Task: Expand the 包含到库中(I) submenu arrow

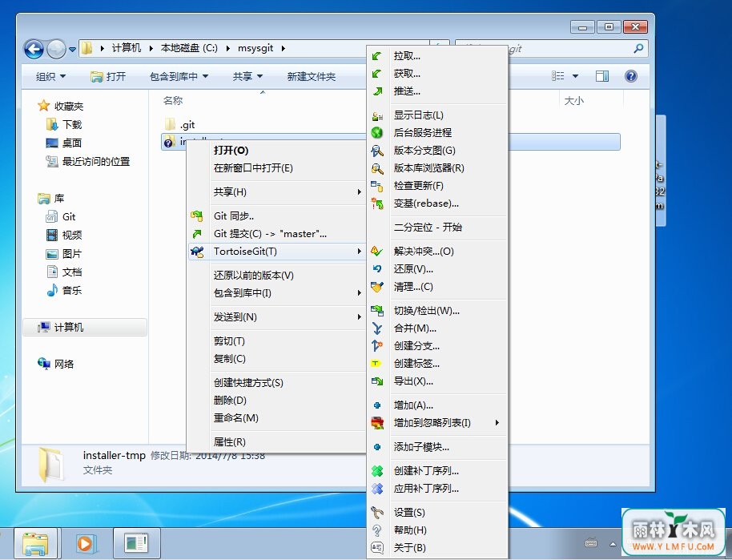Action: (x=359, y=293)
